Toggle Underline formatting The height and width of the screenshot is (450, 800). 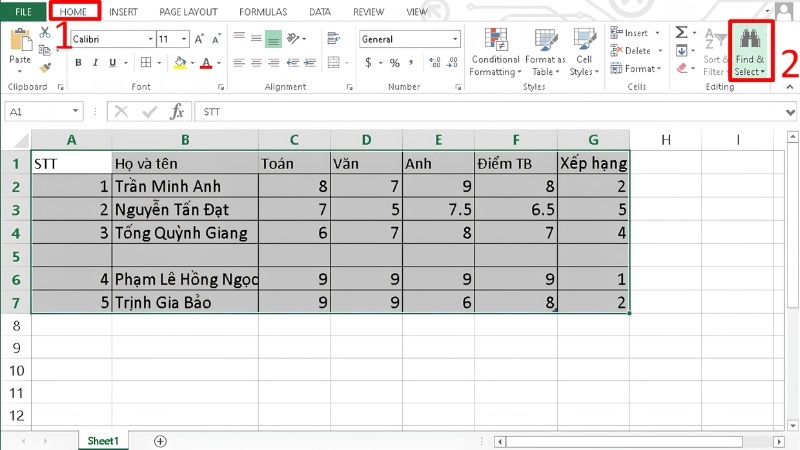coord(112,63)
